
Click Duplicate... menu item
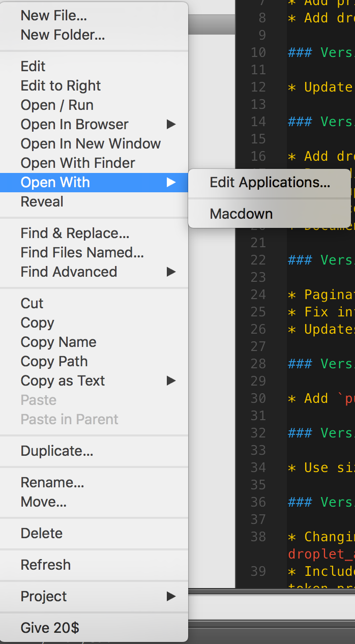coord(57,451)
